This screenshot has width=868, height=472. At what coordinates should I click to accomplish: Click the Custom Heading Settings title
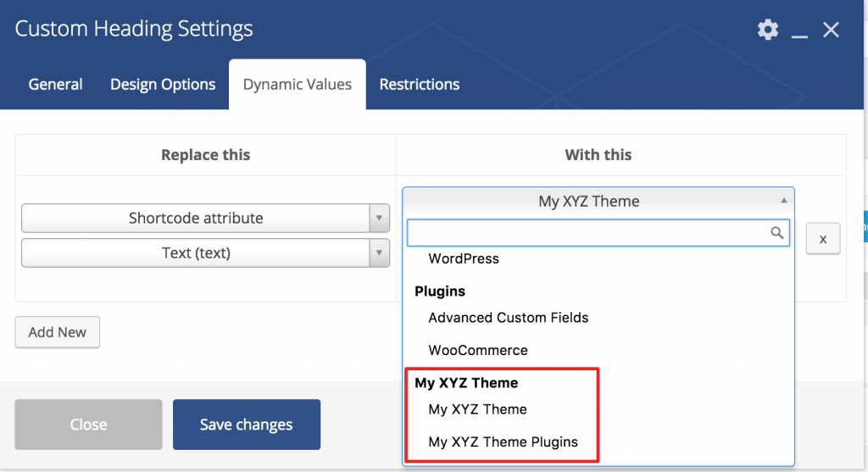pyautogui.click(x=134, y=29)
